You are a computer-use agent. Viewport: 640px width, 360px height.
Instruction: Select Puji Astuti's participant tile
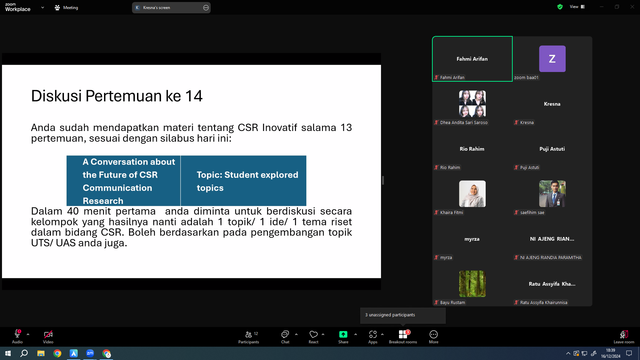click(x=552, y=149)
